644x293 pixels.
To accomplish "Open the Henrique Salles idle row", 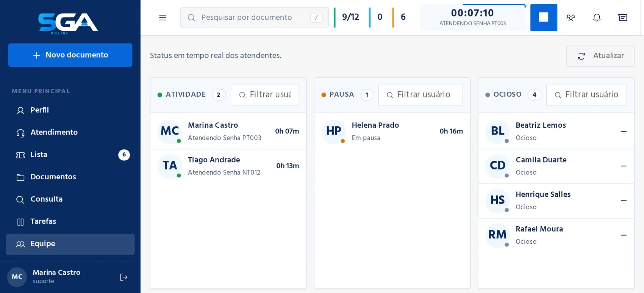I will (556, 201).
